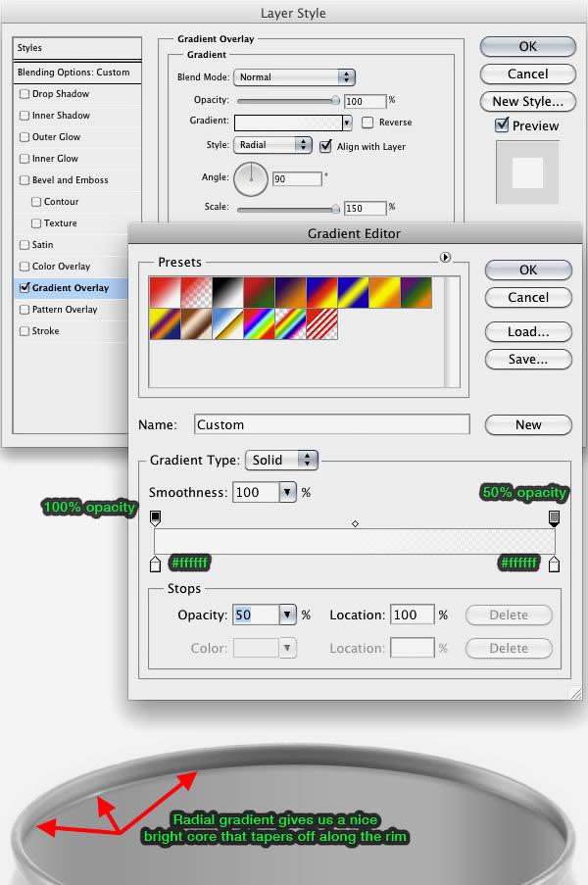Choose the blue-yellow-blue diagonal preset

(x=353, y=292)
